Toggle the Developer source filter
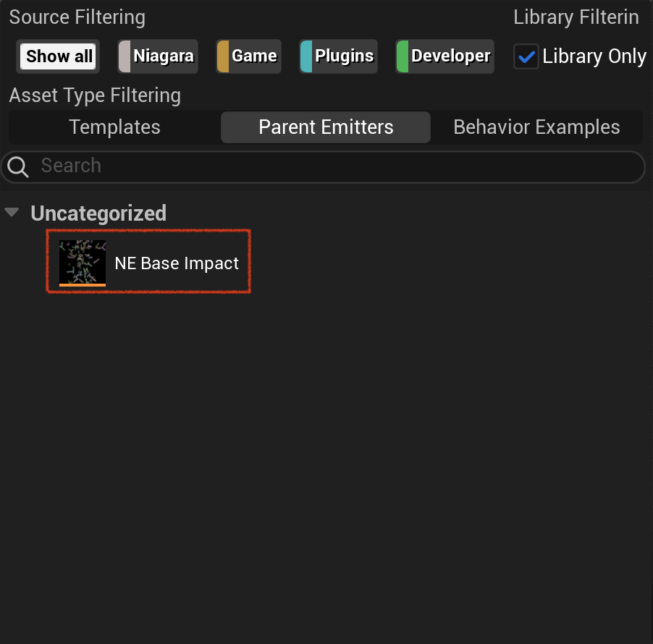 pos(445,56)
